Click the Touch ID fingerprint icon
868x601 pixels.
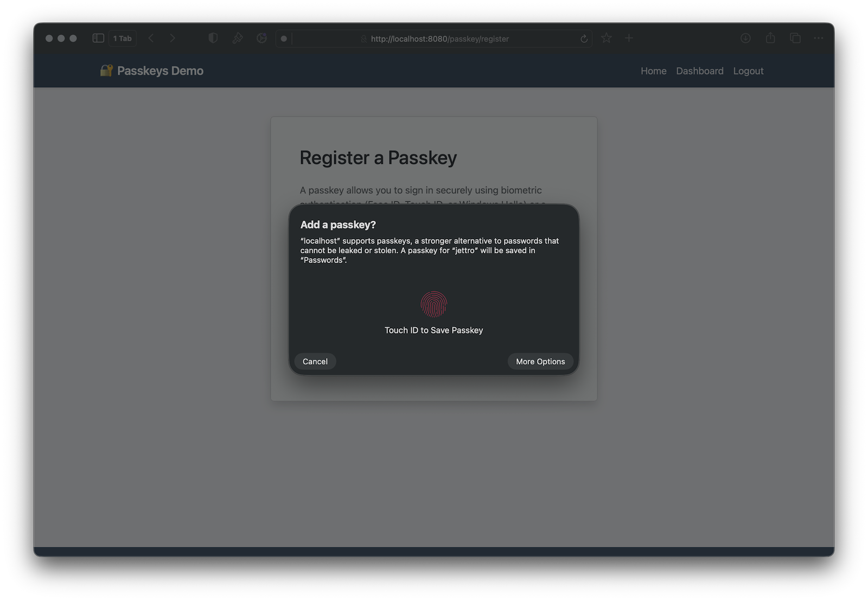[434, 304]
